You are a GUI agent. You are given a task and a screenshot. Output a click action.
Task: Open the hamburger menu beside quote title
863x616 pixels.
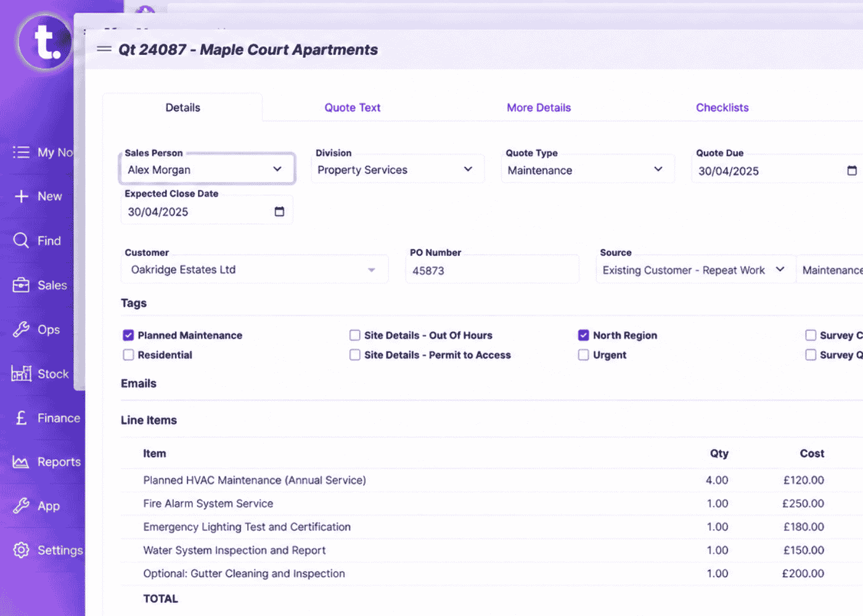(x=104, y=49)
